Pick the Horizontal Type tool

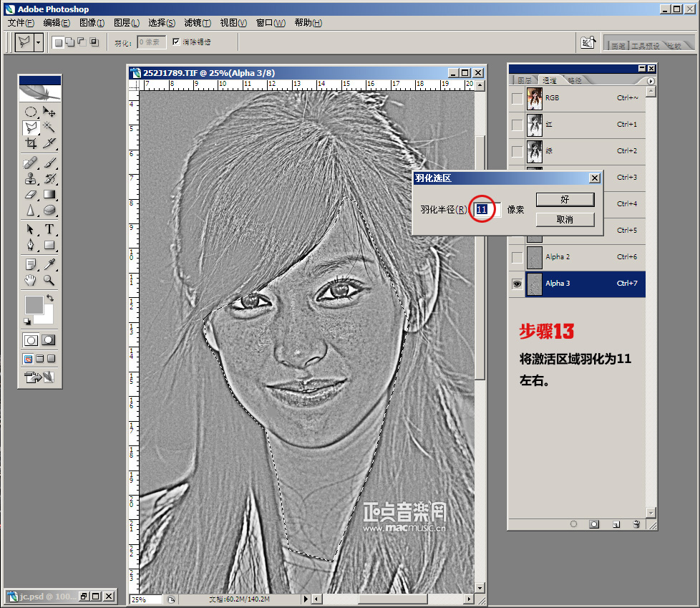point(49,229)
